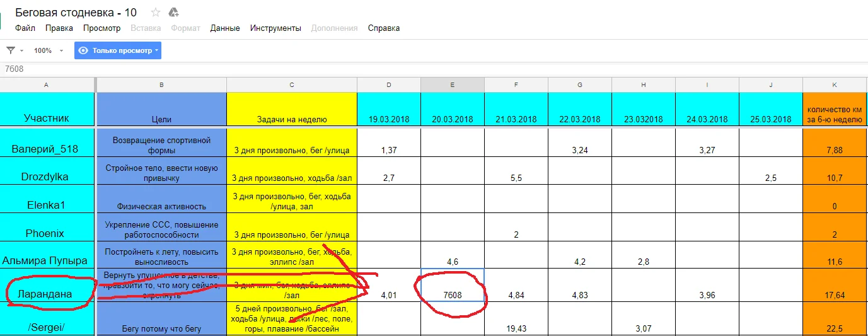Select column E header
This screenshot has width=868, height=336.
point(453,84)
